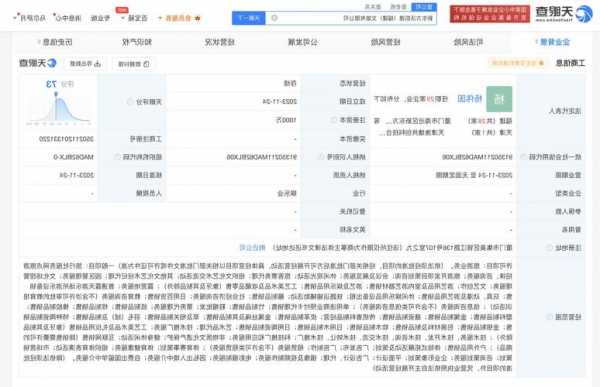Select the 查公司 search tab
Viewport: 600px width, 387px height.
(x=424, y=7)
